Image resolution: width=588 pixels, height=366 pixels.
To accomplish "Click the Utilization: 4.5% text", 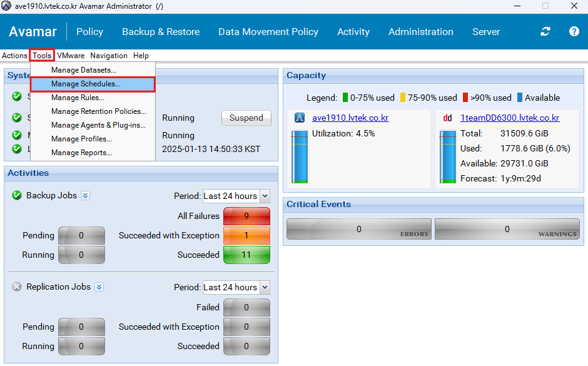I will 343,133.
